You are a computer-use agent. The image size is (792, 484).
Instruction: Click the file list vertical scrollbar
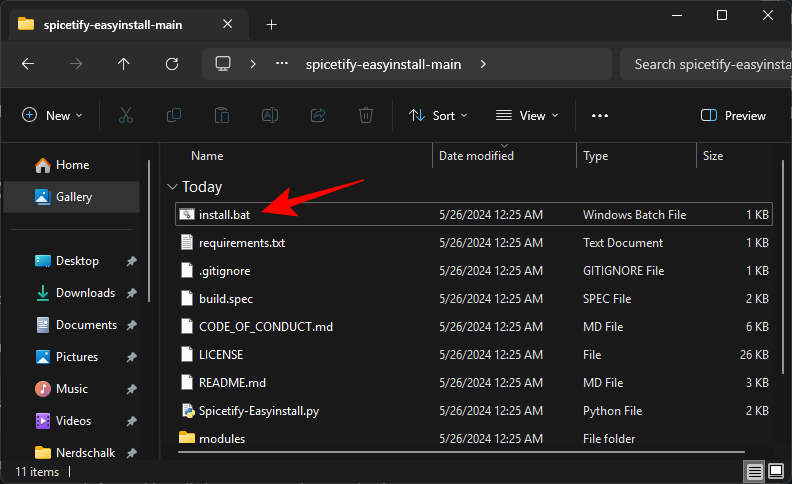coord(782,268)
